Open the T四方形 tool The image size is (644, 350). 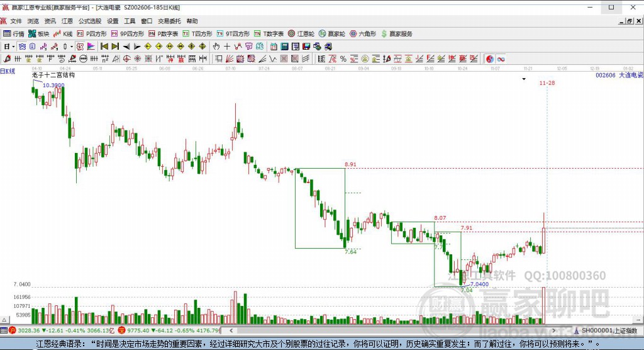pos(197,34)
